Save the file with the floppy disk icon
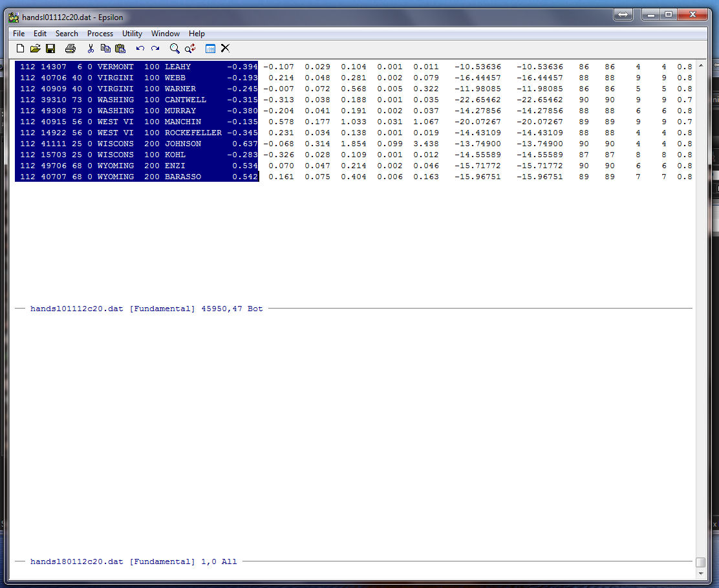Screen dimensions: 719x588 [50, 49]
